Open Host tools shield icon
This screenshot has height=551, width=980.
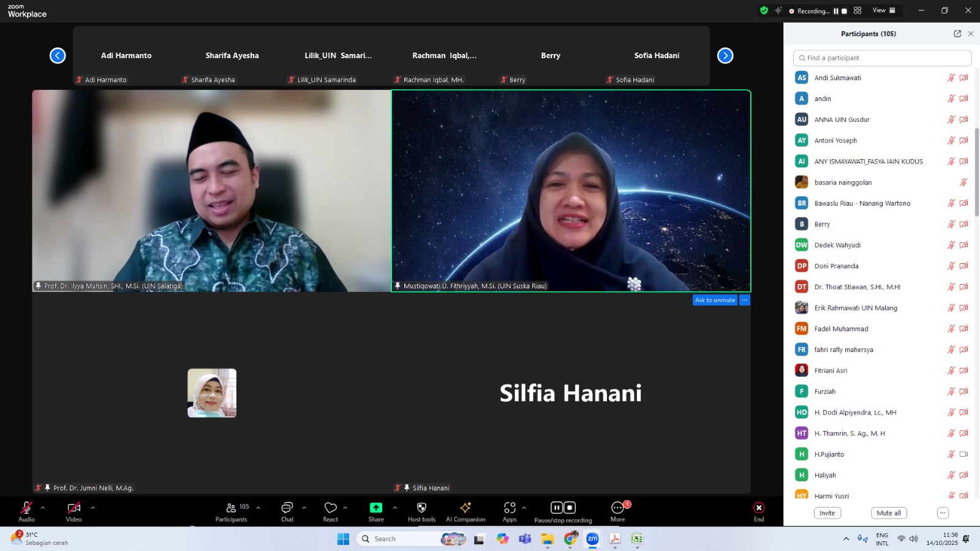coord(421,508)
